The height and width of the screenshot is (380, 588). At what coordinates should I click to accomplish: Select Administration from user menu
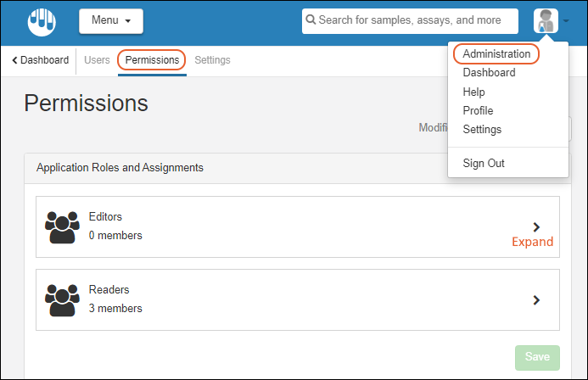click(496, 54)
